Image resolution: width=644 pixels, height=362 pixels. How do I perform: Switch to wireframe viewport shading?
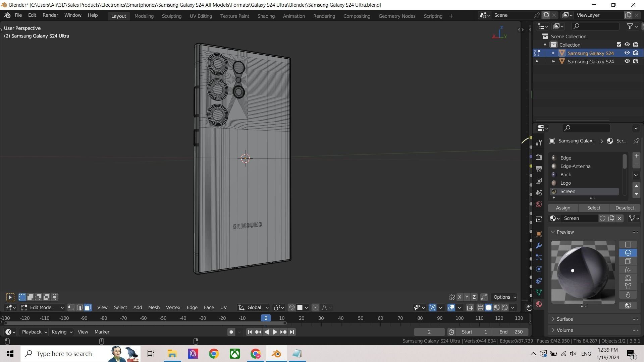coord(480,307)
